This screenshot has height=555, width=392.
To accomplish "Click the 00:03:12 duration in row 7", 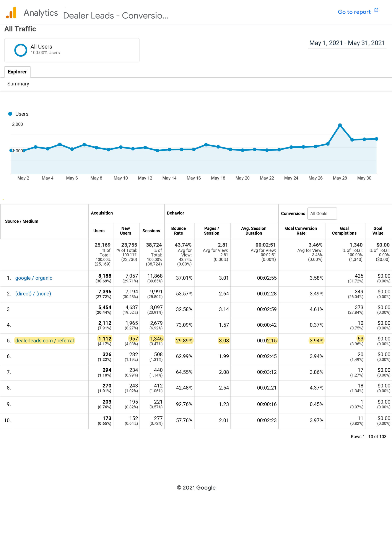I will click(x=267, y=372).
